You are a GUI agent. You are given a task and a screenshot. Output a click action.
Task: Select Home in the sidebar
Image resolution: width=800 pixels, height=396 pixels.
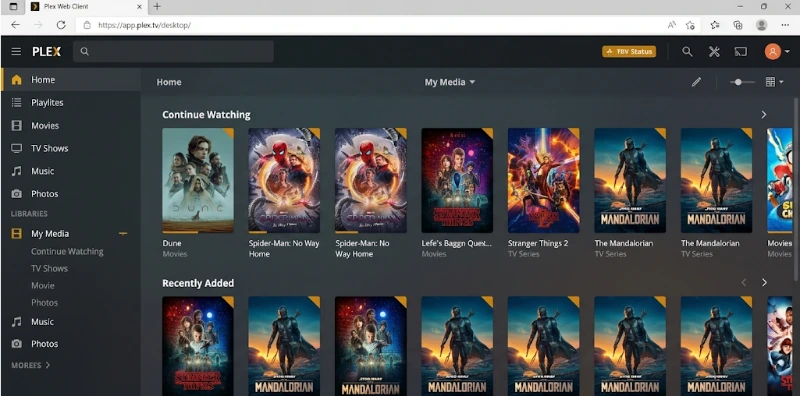71,80
